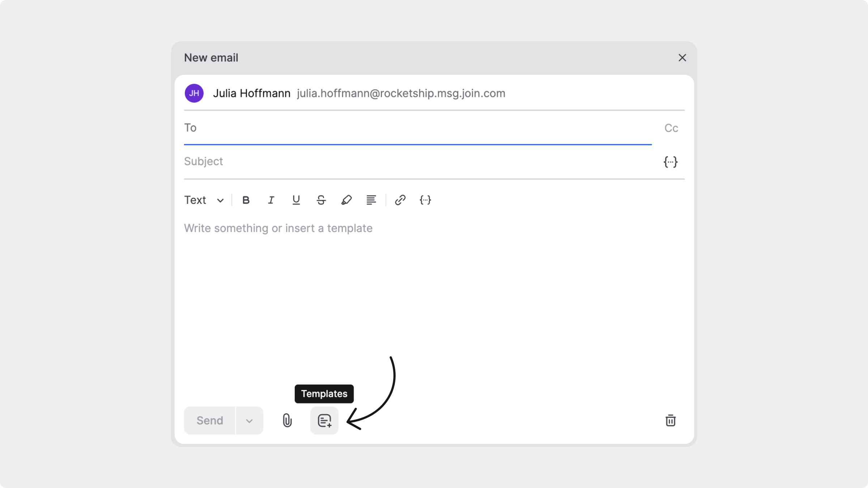Insert a hyperlink via link icon
The height and width of the screenshot is (488, 868).
coord(400,200)
